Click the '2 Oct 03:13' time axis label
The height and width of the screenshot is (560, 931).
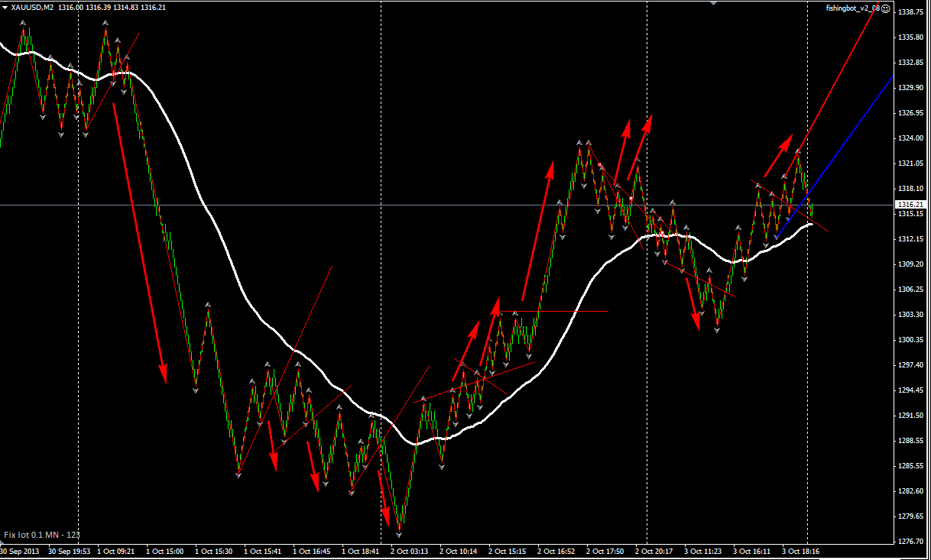click(x=410, y=551)
